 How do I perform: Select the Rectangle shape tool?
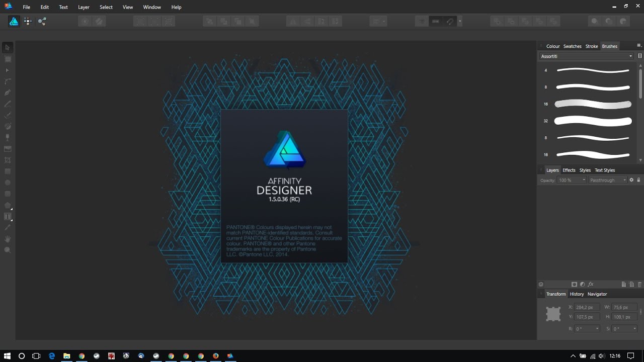(8, 171)
